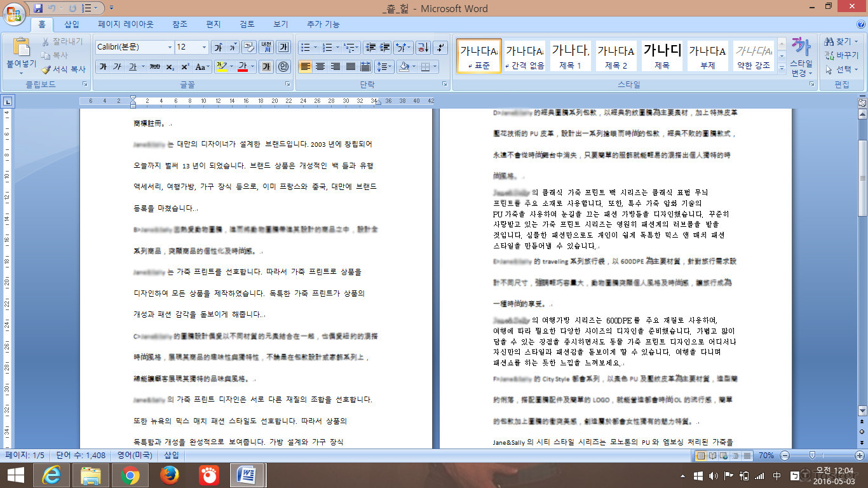Expand the font size dropdown
This screenshot has width=868, height=488.
click(204, 48)
